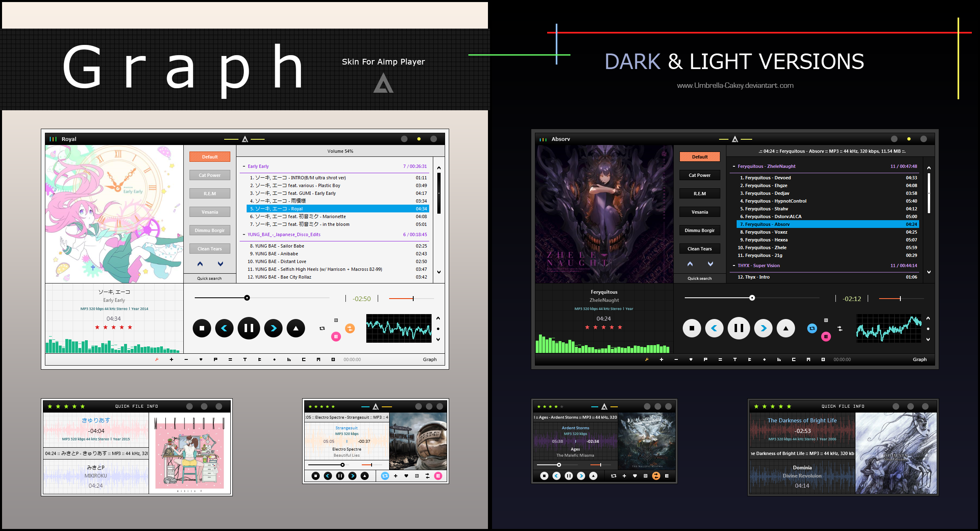This screenshot has height=531, width=980.
Task: Click the plus icon in dark Ages mini player
Action: (624, 476)
